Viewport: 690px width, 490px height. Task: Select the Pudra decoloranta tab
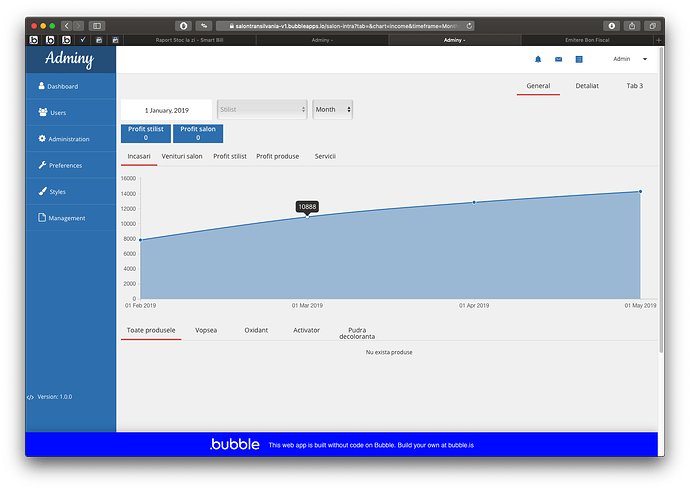(357, 333)
